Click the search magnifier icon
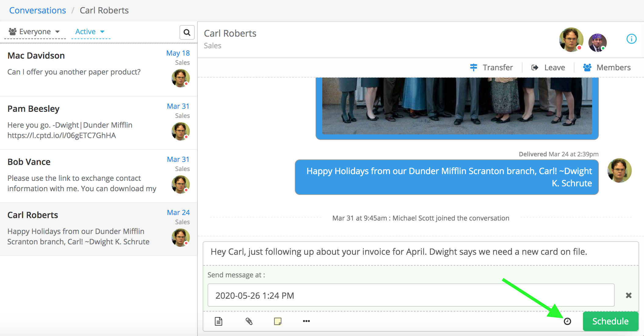This screenshot has width=644, height=336. coord(187,32)
